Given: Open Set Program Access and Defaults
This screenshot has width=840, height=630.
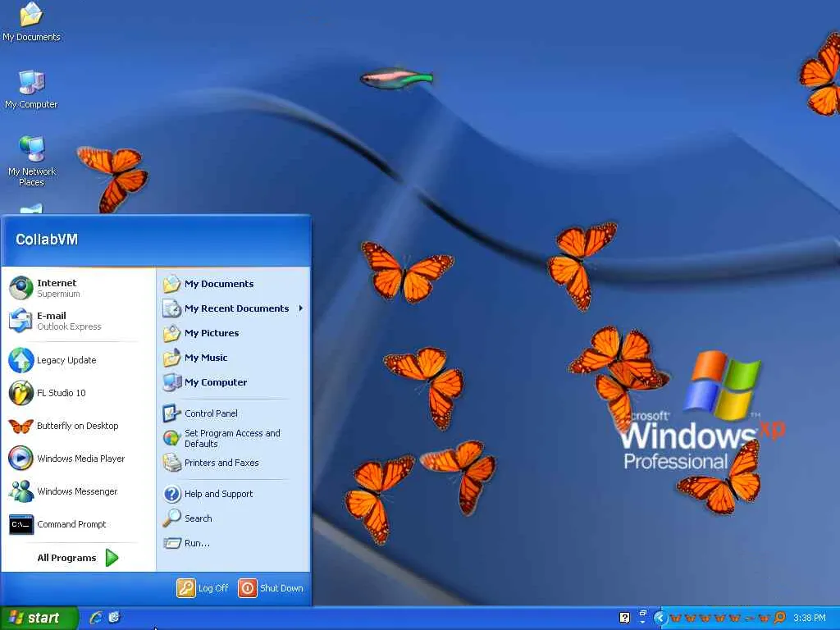Looking at the screenshot, I should tap(234, 438).
